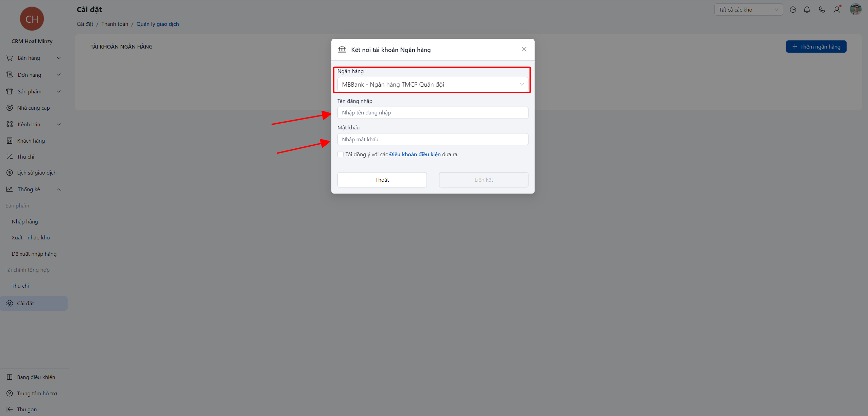The image size is (868, 416).
Task: Open Tất cả các kho warehouse dropdown
Action: click(x=748, y=10)
